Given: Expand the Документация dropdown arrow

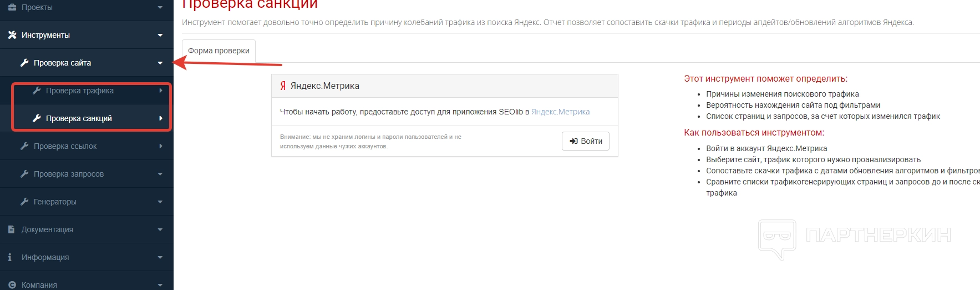Looking at the screenshot, I should coord(160,230).
